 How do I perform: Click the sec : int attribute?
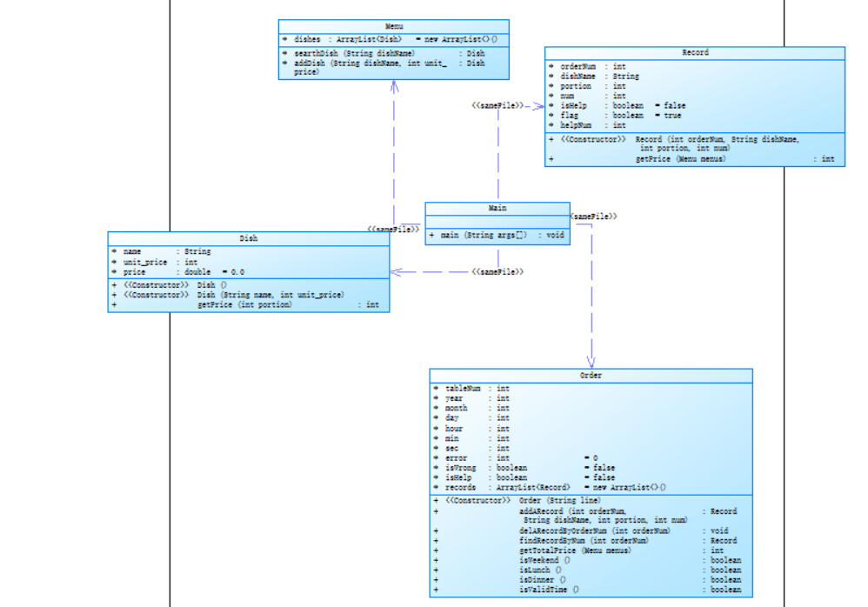471,449
